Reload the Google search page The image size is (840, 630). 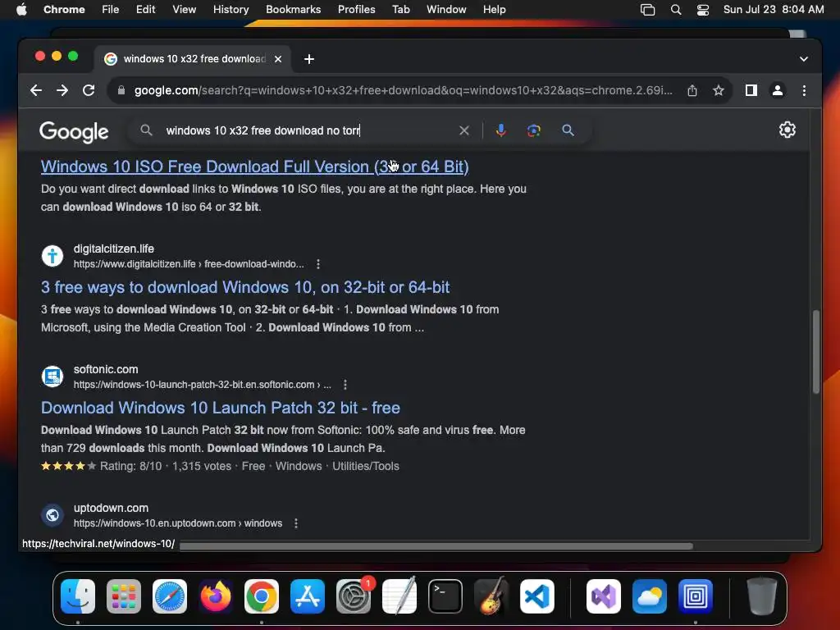pos(89,90)
